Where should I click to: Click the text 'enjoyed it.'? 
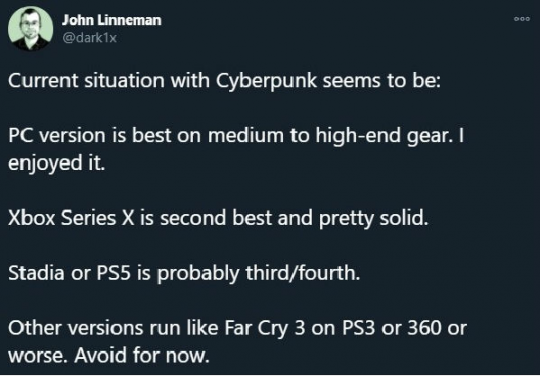pos(56,164)
